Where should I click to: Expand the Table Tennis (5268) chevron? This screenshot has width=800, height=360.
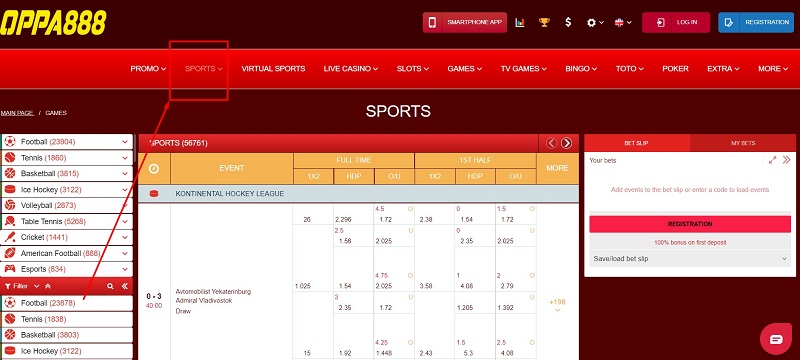pos(125,221)
